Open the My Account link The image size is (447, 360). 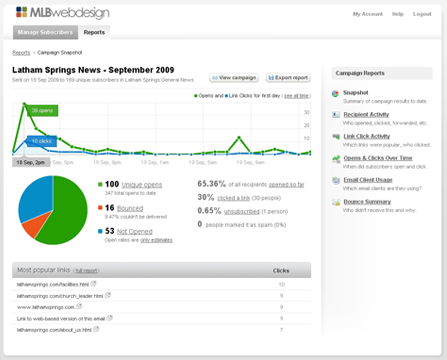pos(368,14)
